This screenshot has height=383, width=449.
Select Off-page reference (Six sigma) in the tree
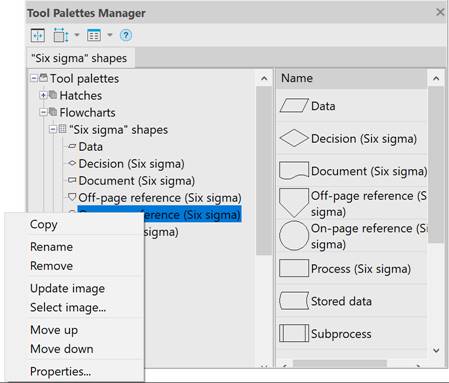[159, 198]
